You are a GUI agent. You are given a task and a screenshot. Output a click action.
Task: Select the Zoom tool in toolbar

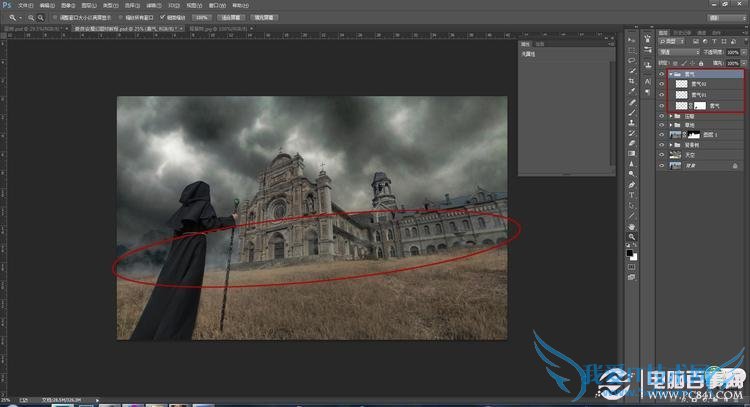632,237
